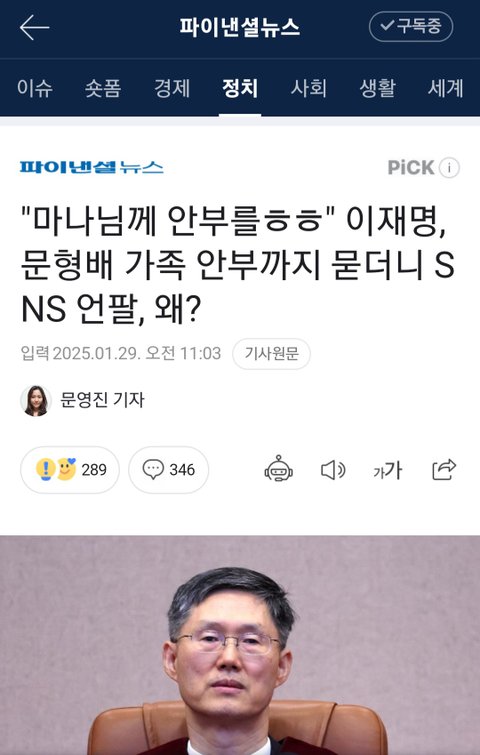Tap the back arrow icon
Viewport: 480px width, 755px height.
click(x=34, y=27)
